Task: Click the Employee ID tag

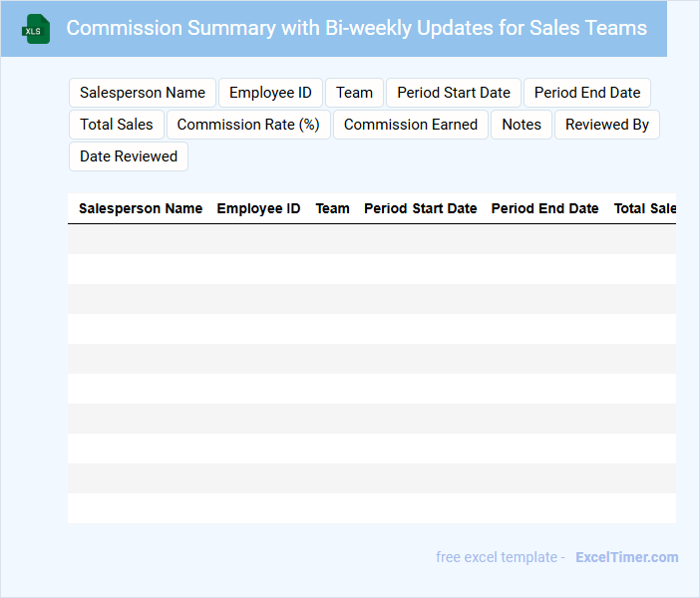Action: pyautogui.click(x=270, y=93)
